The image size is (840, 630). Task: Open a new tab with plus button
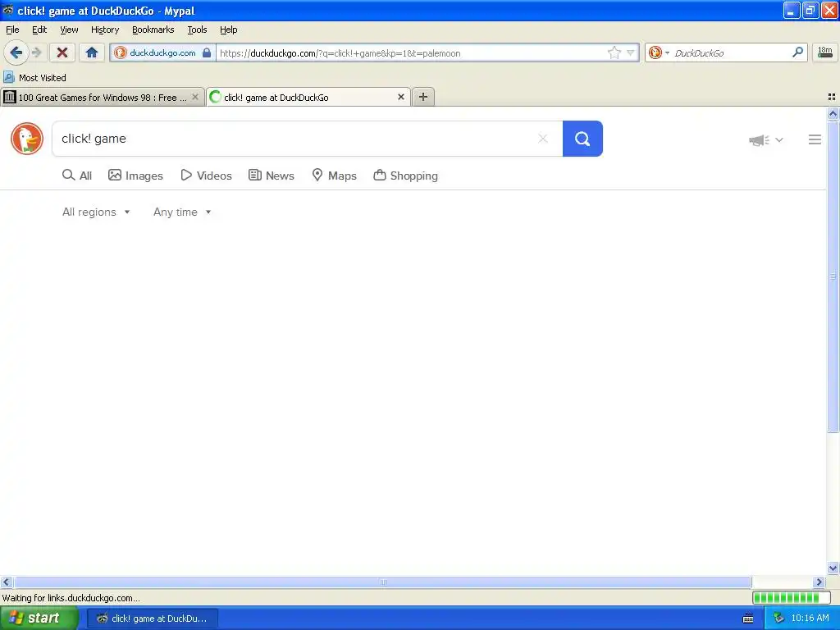point(423,97)
